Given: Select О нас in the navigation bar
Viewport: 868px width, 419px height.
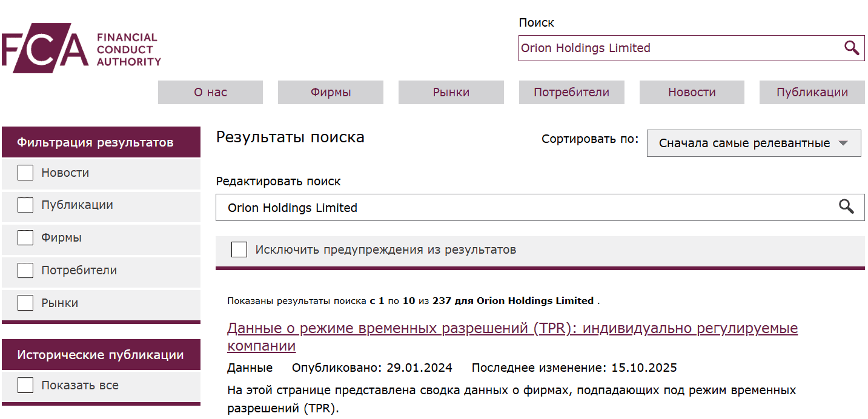Looking at the screenshot, I should 210,92.
